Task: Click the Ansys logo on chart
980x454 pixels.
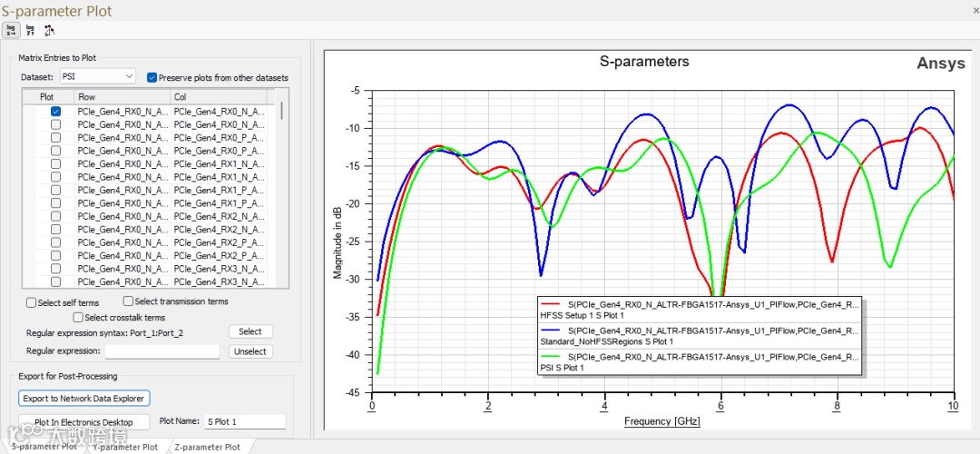Action: click(941, 64)
